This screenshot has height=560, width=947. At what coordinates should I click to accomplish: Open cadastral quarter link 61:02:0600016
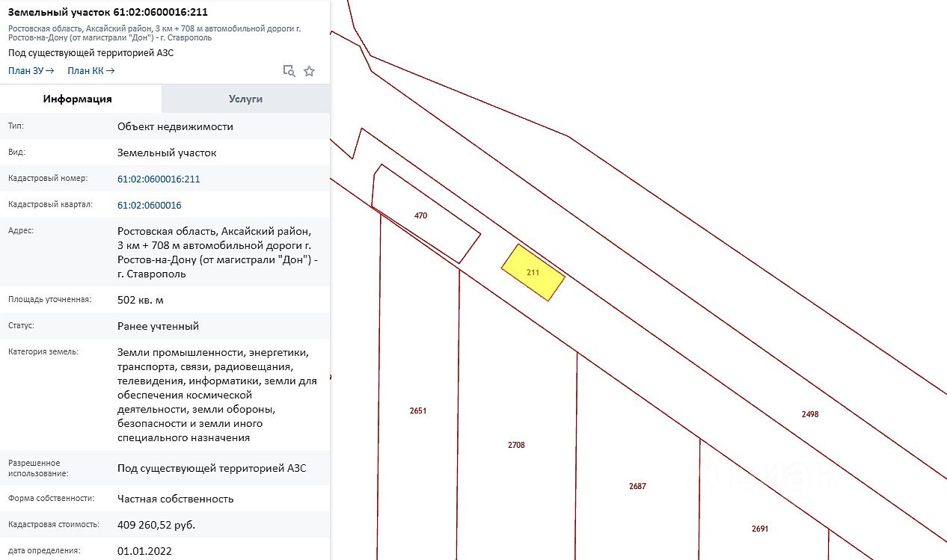coord(150,206)
